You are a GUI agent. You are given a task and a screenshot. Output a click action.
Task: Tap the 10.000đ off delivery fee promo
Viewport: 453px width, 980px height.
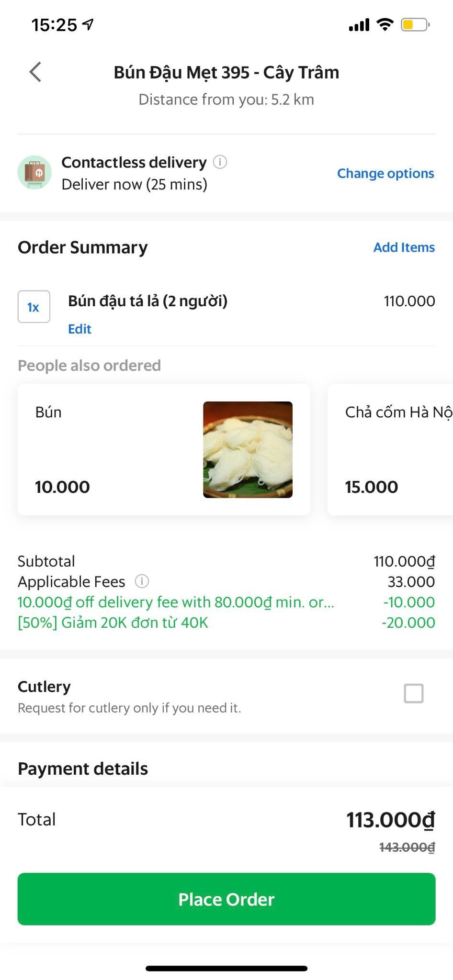pos(176,602)
